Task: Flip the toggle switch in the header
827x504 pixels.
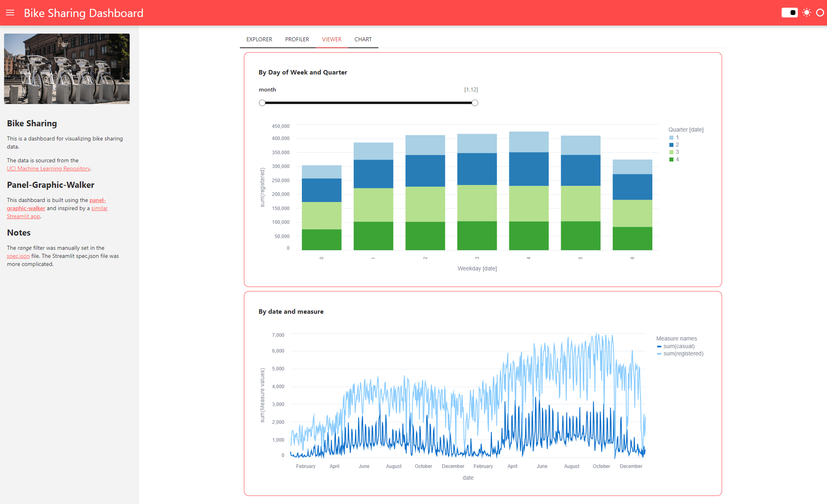Action: pos(789,13)
